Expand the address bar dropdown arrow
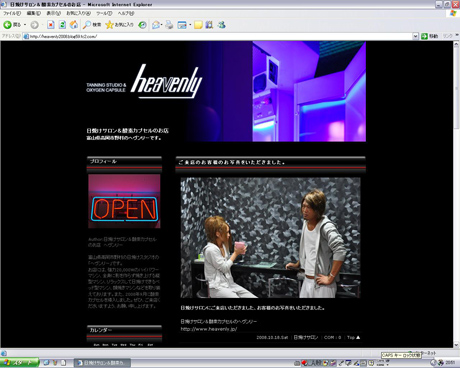This screenshot has width=460, height=368. 415,36
